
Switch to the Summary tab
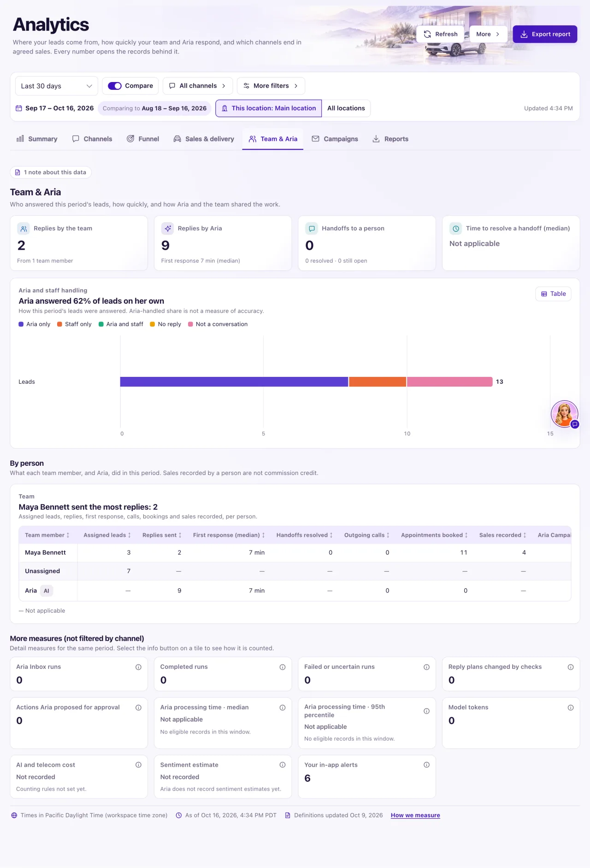(x=37, y=139)
